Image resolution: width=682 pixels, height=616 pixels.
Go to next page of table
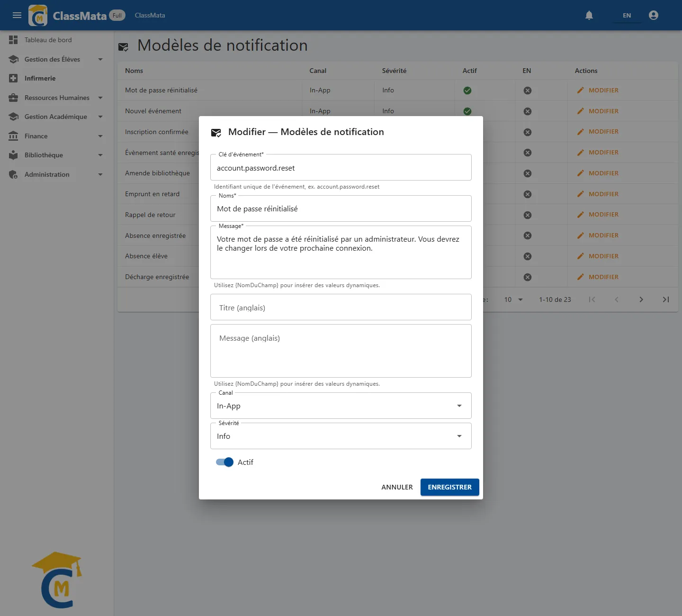coord(641,299)
